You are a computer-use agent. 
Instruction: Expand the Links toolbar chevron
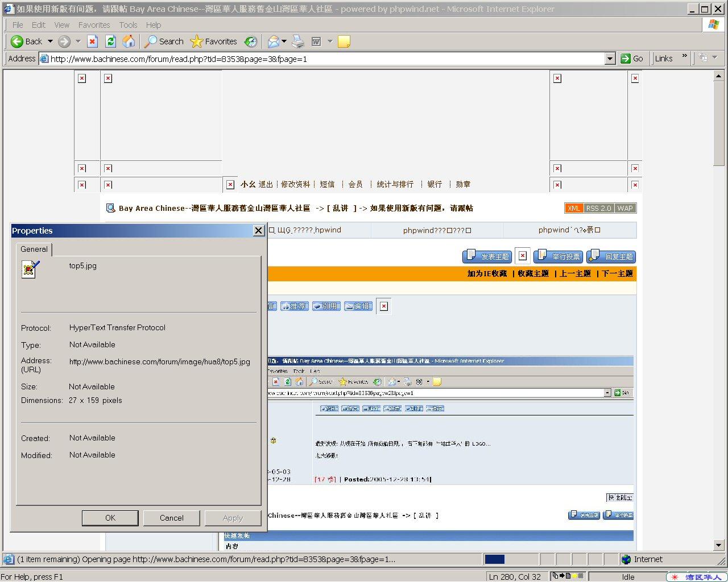coord(684,57)
